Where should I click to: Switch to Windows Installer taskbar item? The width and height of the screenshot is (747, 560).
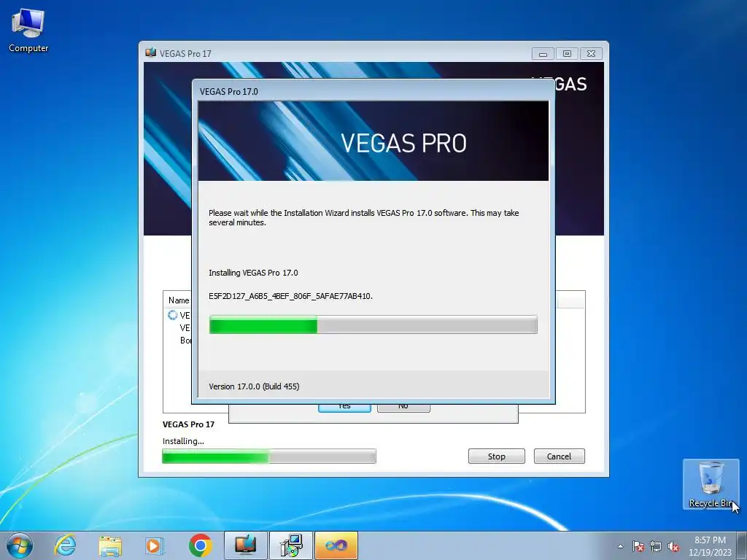(x=290, y=545)
